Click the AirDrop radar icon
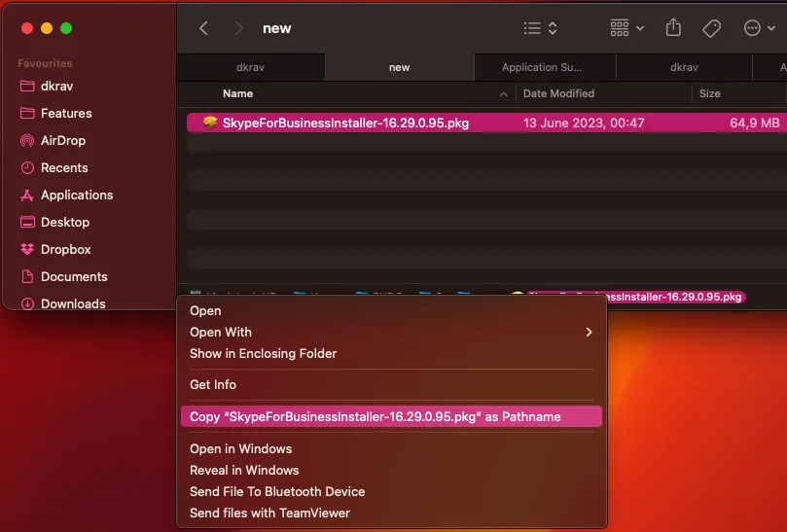787x532 pixels. (x=27, y=140)
